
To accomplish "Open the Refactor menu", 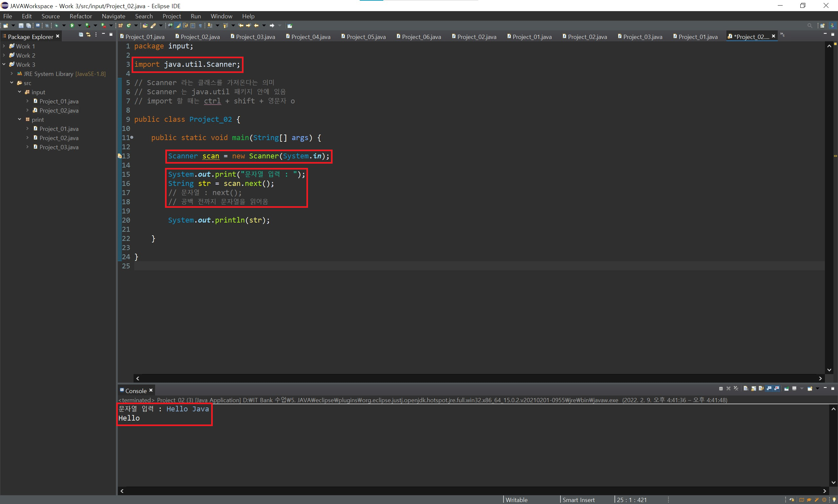I will [x=81, y=16].
